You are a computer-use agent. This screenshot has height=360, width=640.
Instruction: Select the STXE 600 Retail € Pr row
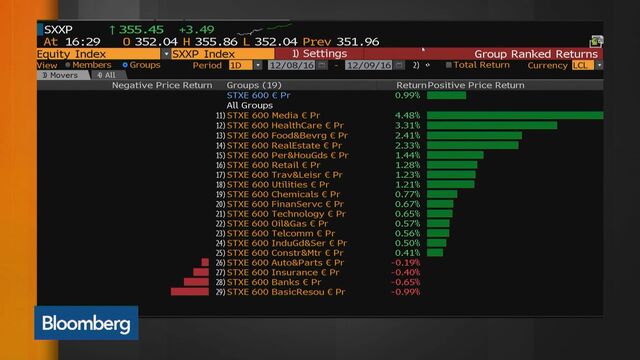pos(273,165)
